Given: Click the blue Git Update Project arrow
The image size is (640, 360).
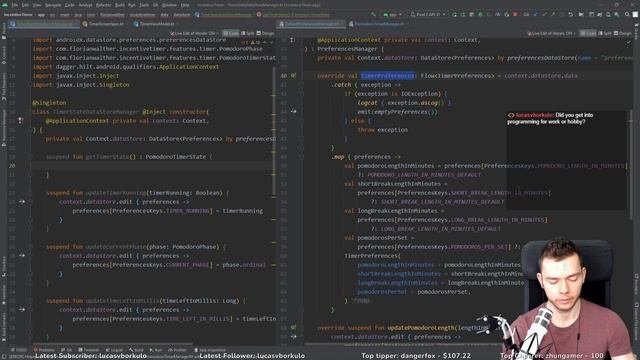Looking at the screenshot, I should (536, 14).
